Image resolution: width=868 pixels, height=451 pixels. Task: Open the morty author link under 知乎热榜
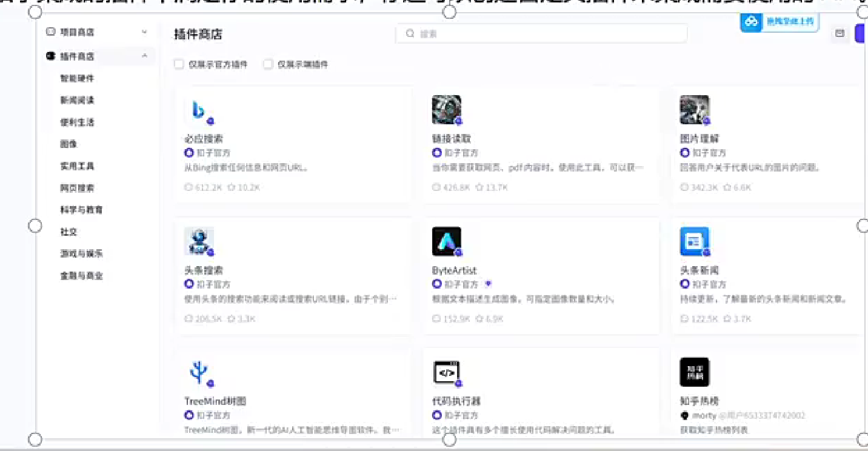[x=703, y=416]
